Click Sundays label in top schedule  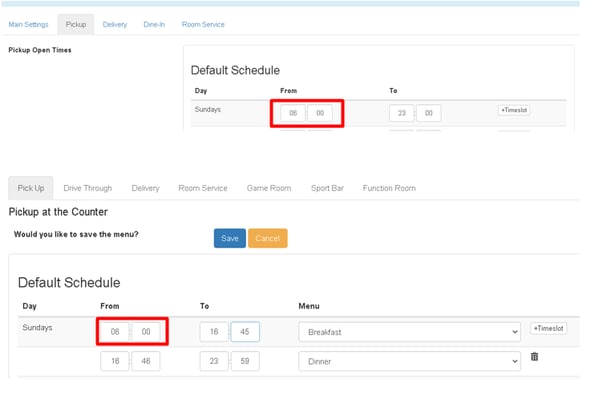(207, 110)
